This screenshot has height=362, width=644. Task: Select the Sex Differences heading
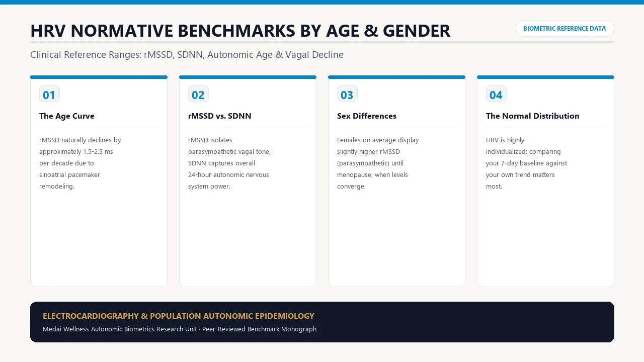click(x=367, y=116)
